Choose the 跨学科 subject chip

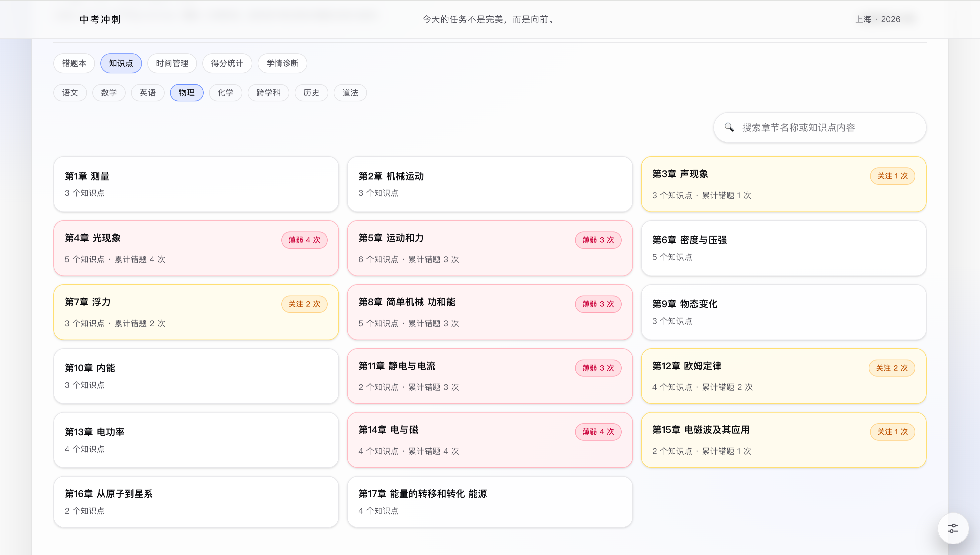[x=269, y=93]
